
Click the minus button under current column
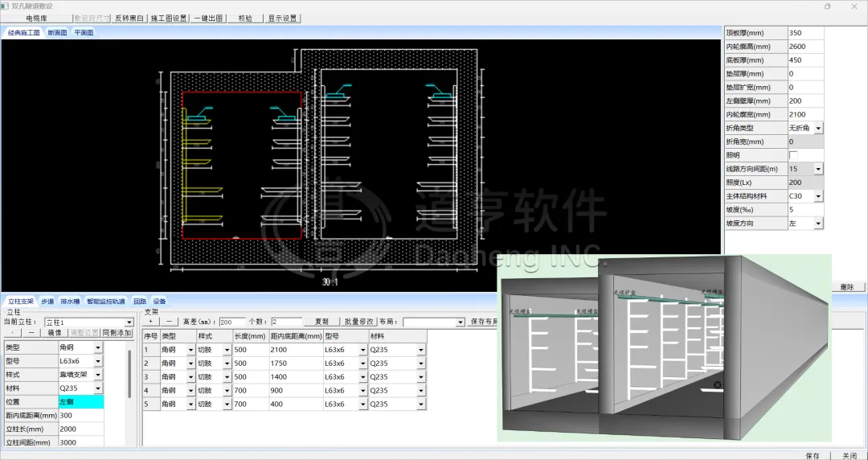pos(31,333)
